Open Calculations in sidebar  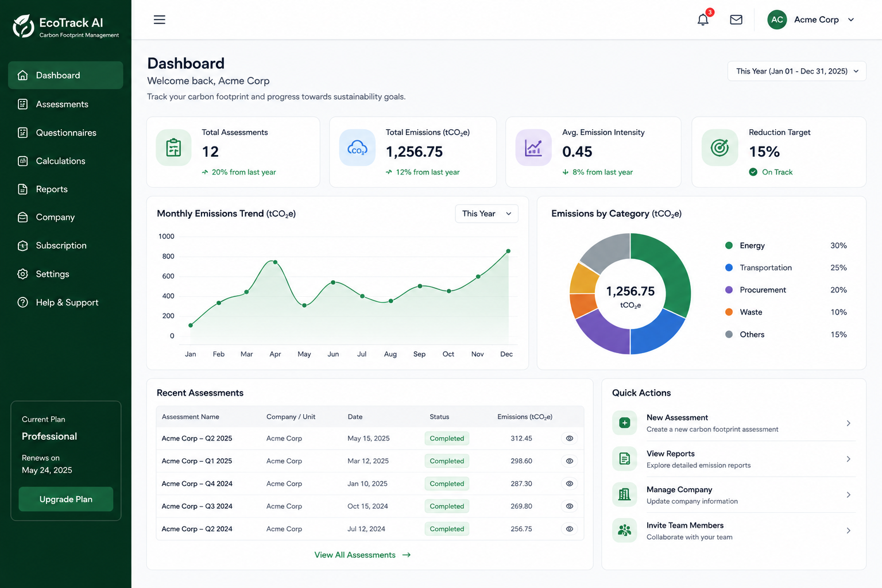(65, 161)
